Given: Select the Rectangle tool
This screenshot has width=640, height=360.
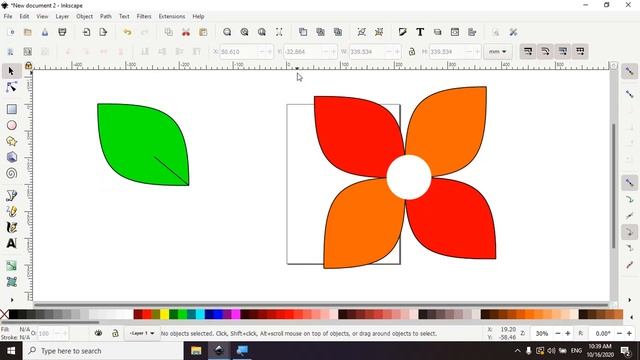Looking at the screenshot, I should pos(11,109).
